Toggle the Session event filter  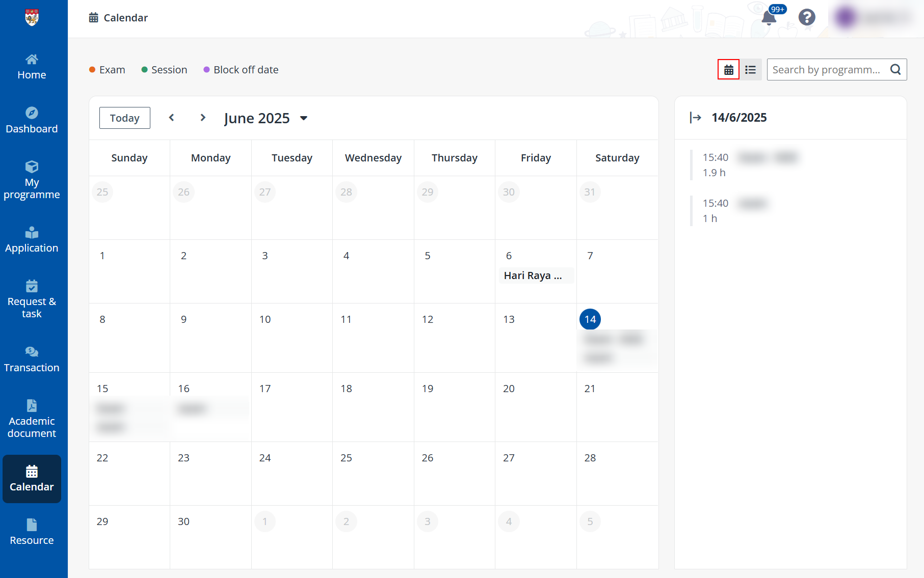tap(164, 69)
